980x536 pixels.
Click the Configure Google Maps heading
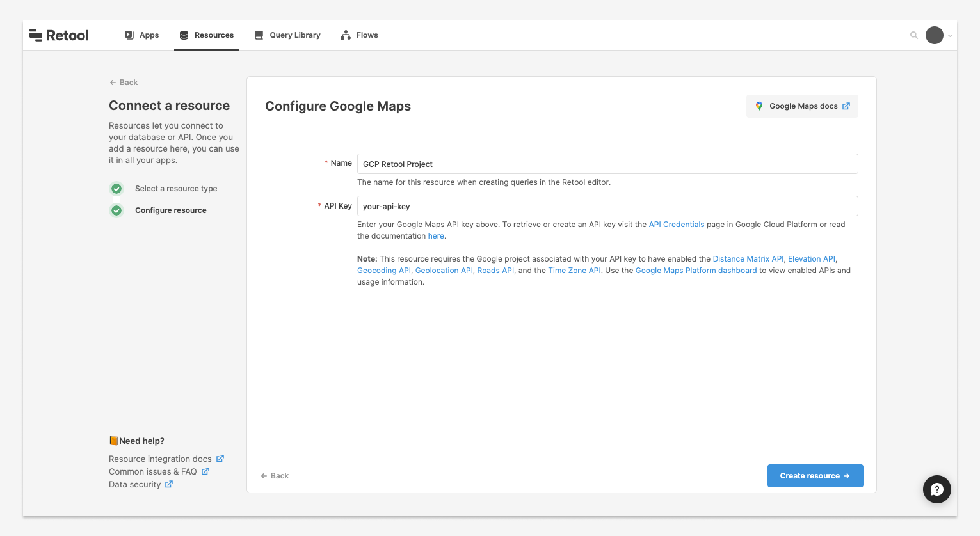[x=338, y=106]
